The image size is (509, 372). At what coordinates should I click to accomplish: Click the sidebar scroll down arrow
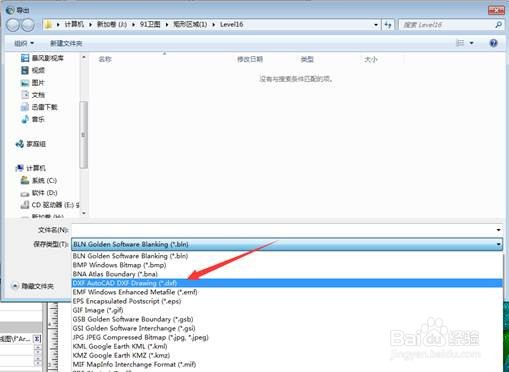tap(84, 213)
